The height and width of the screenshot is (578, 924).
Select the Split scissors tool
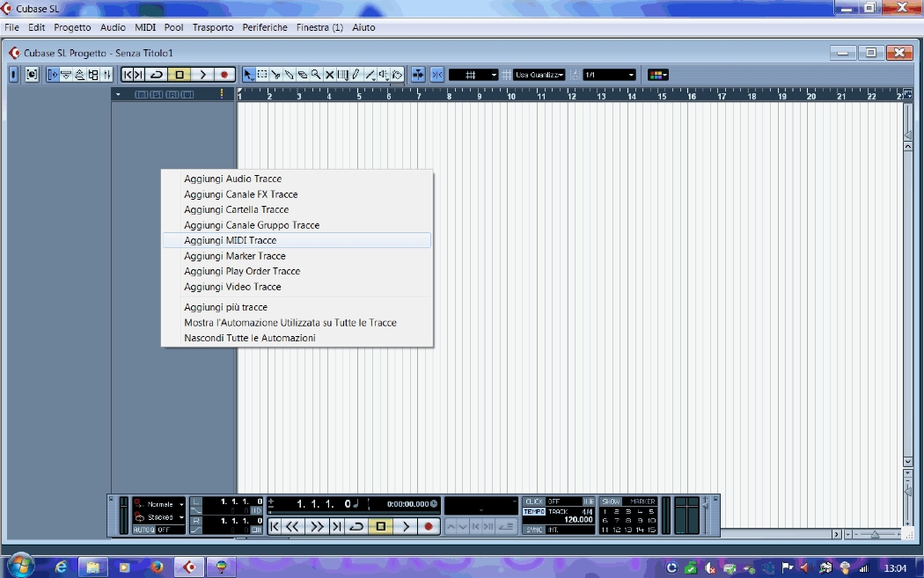coord(275,75)
